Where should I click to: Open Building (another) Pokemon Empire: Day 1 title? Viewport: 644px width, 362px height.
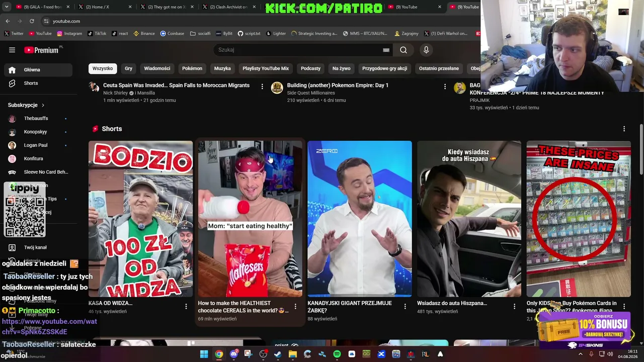pyautogui.click(x=338, y=85)
